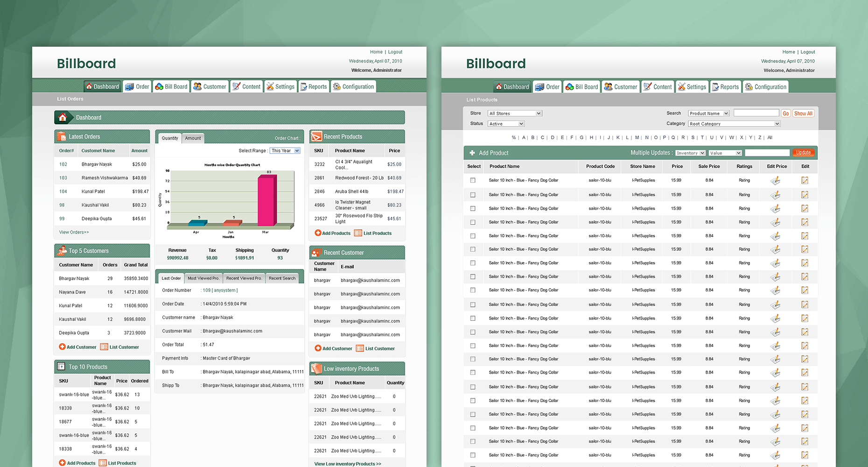Click the Low inventory Products panel icon
Viewport: 868px width, 467px height.
pos(316,368)
